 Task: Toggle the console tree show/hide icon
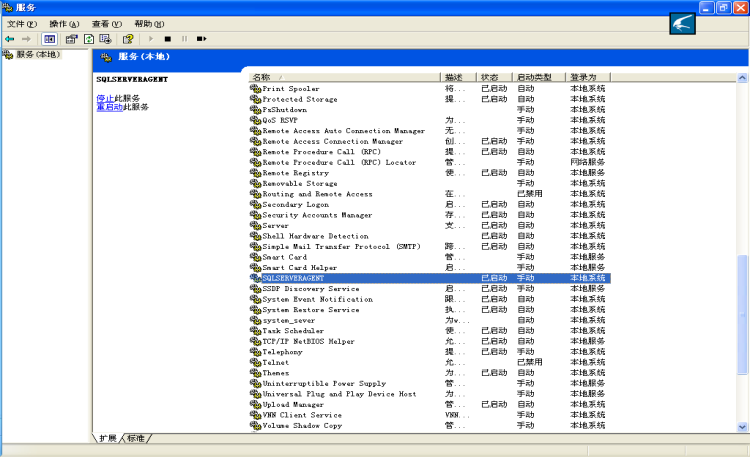[49, 39]
